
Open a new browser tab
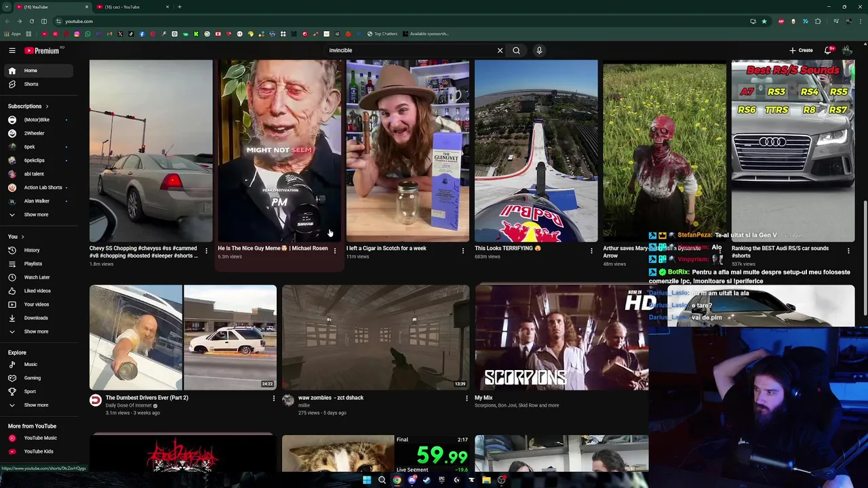tap(180, 7)
